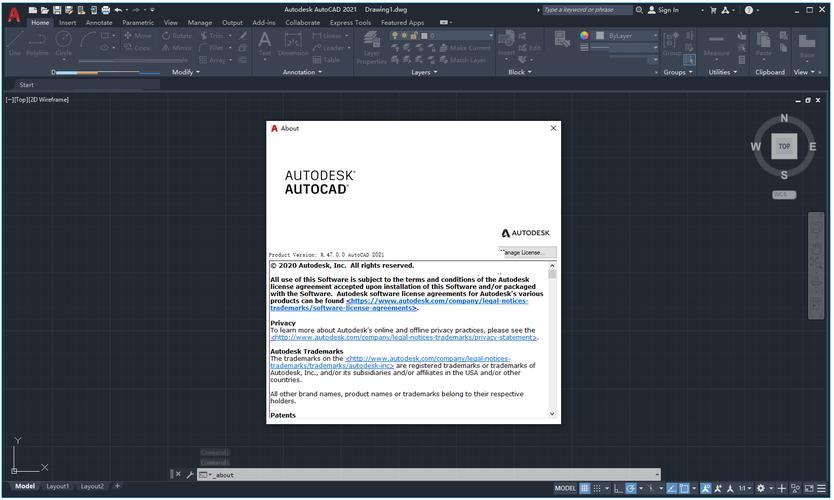Select the Copy tool in Modify panel
This screenshot has width=834, height=500.
click(x=138, y=48)
